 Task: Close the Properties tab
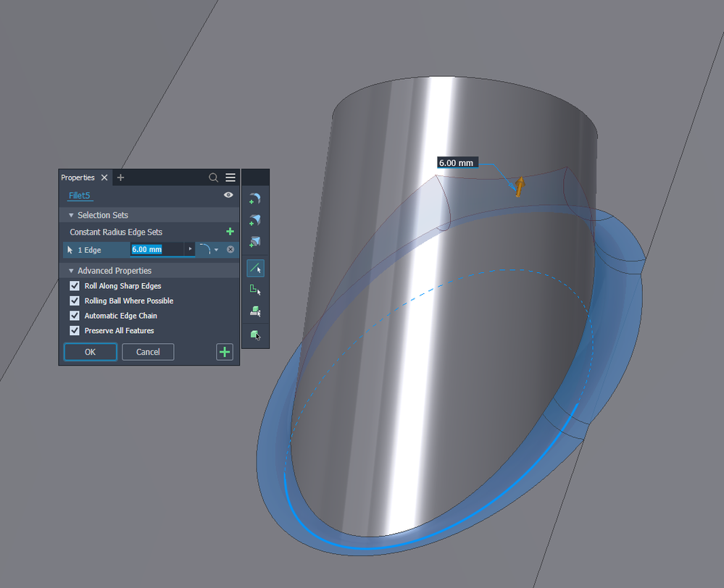point(104,177)
